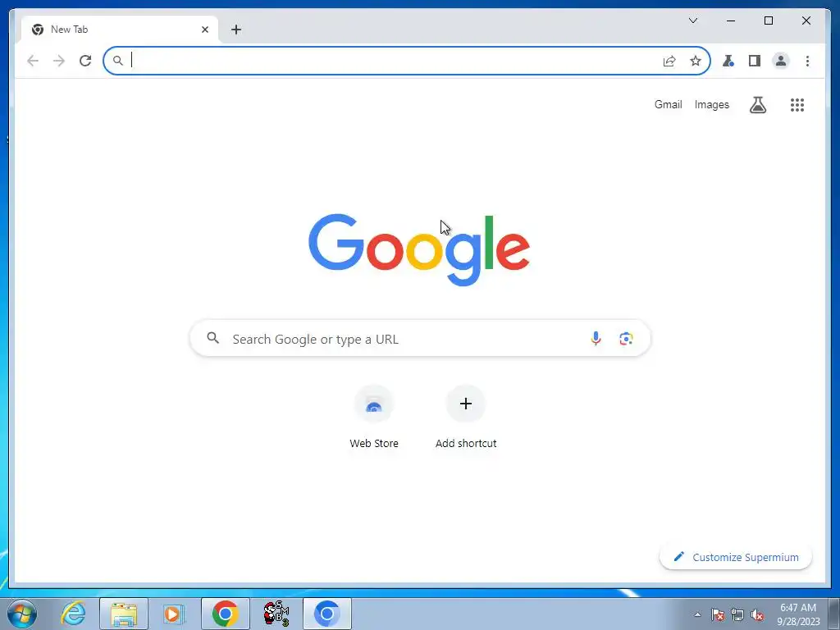The width and height of the screenshot is (840, 630).
Task: Reload the page with the refresh icon
Action: pyautogui.click(x=85, y=61)
